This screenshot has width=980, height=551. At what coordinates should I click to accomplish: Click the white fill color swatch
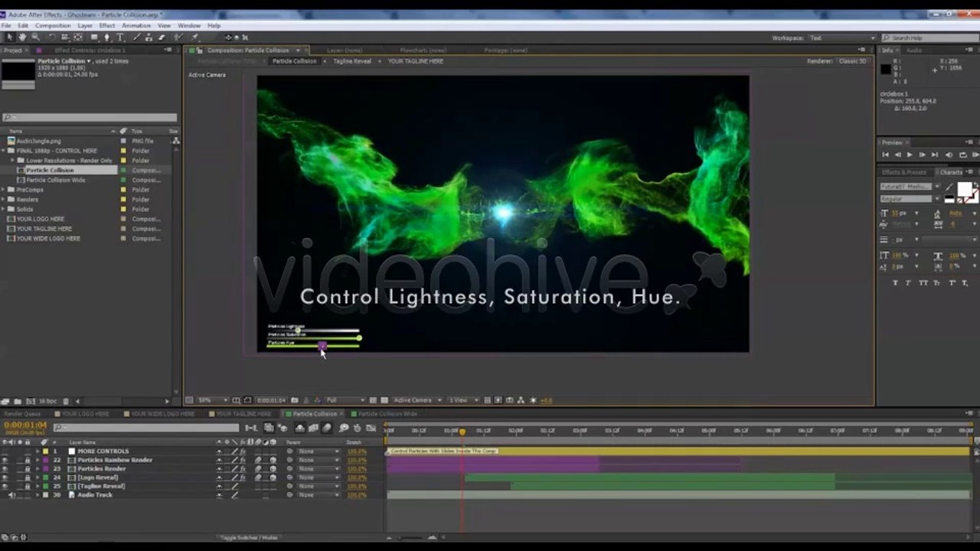[x=963, y=189]
